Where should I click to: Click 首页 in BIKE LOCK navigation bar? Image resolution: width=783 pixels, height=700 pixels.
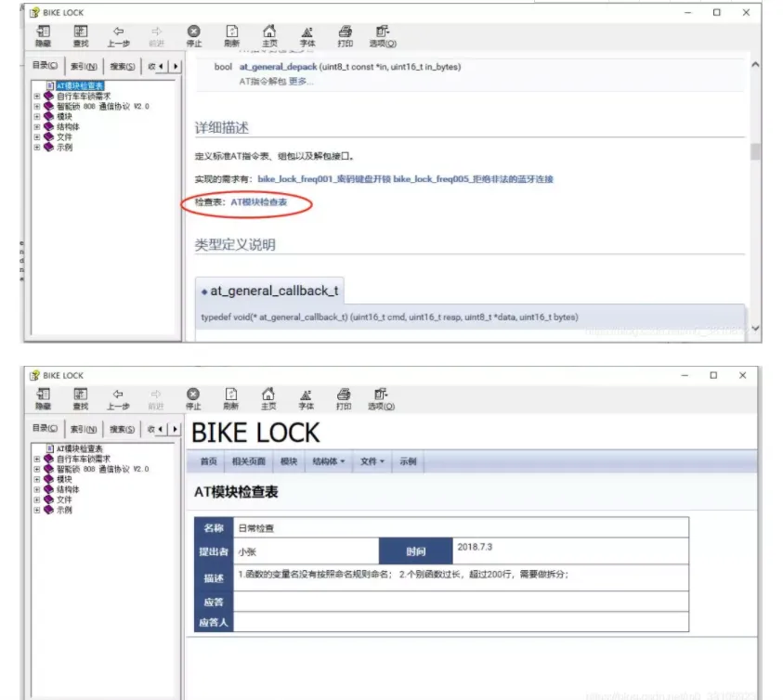coord(208,461)
